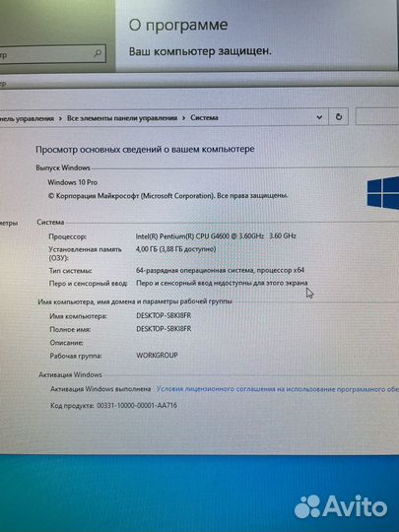Expand the address bar history dropdown
The width and height of the screenshot is (399, 532).
[319, 117]
